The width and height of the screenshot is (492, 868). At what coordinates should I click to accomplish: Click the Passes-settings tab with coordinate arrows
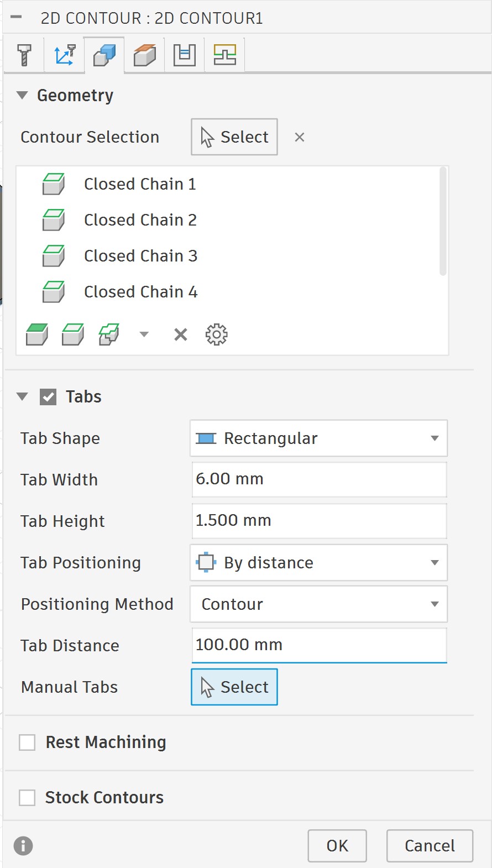64,55
